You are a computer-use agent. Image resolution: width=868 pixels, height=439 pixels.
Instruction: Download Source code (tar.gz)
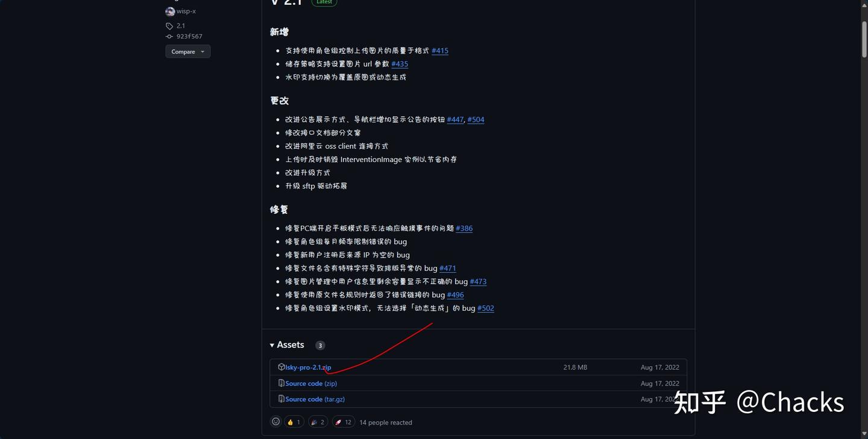(x=315, y=399)
